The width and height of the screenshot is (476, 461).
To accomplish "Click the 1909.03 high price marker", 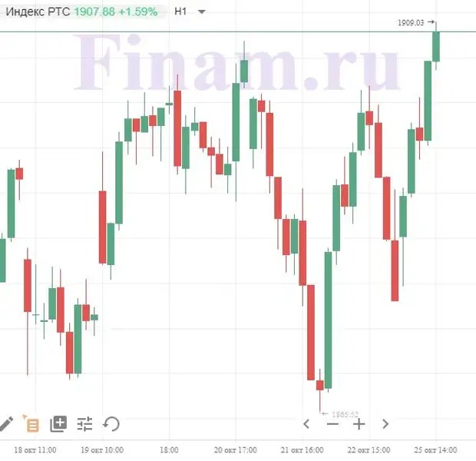I will [x=412, y=23].
